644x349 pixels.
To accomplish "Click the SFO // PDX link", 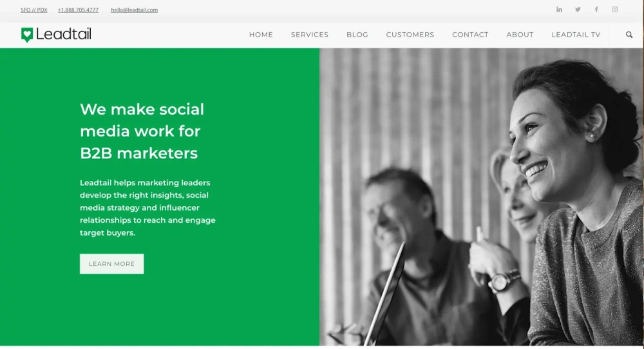I will (34, 10).
